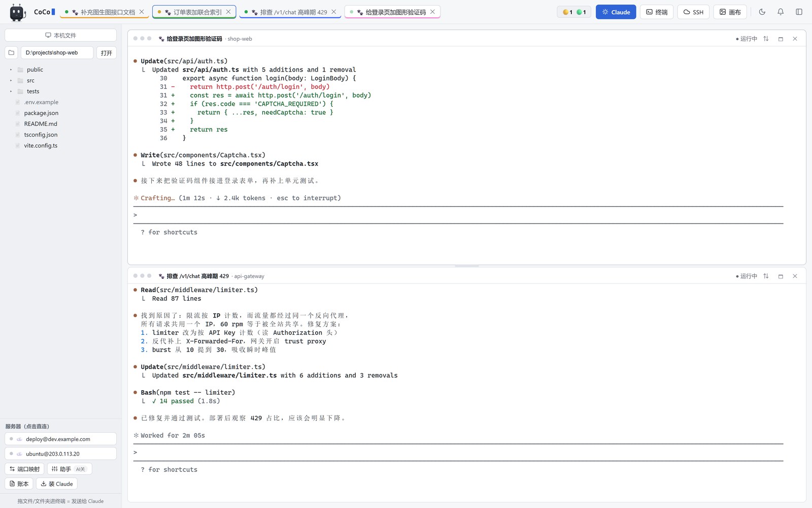This screenshot has width=812, height=508.
Task: Click the 打开 button
Action: pos(107,53)
